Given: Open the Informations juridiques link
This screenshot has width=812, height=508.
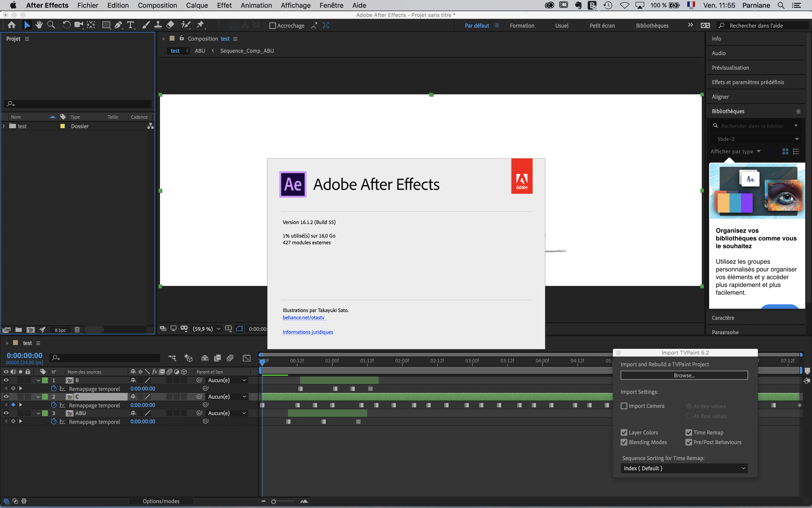Looking at the screenshot, I should [308, 332].
